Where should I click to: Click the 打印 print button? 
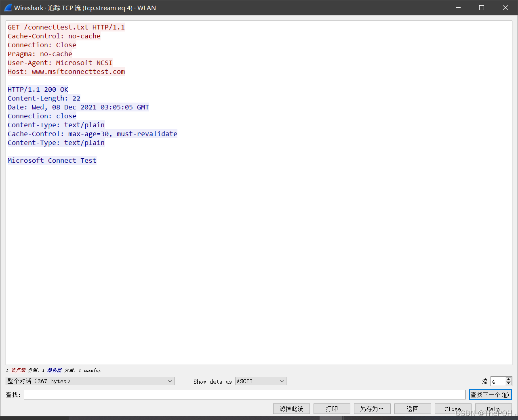coord(332,409)
